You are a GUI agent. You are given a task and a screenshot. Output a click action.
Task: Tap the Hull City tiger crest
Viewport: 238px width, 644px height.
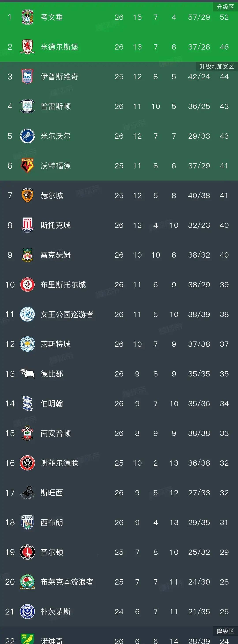[27, 195]
